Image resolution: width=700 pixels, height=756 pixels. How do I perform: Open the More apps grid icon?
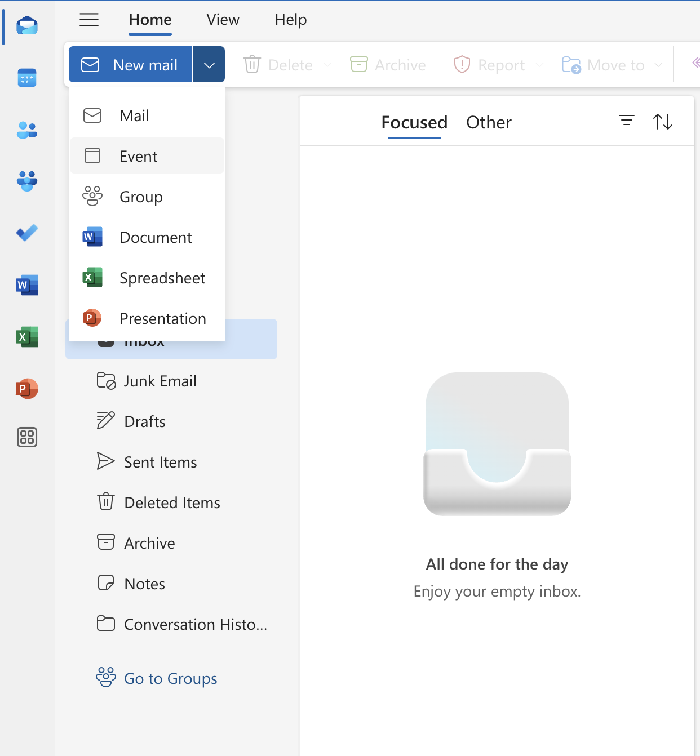27,437
